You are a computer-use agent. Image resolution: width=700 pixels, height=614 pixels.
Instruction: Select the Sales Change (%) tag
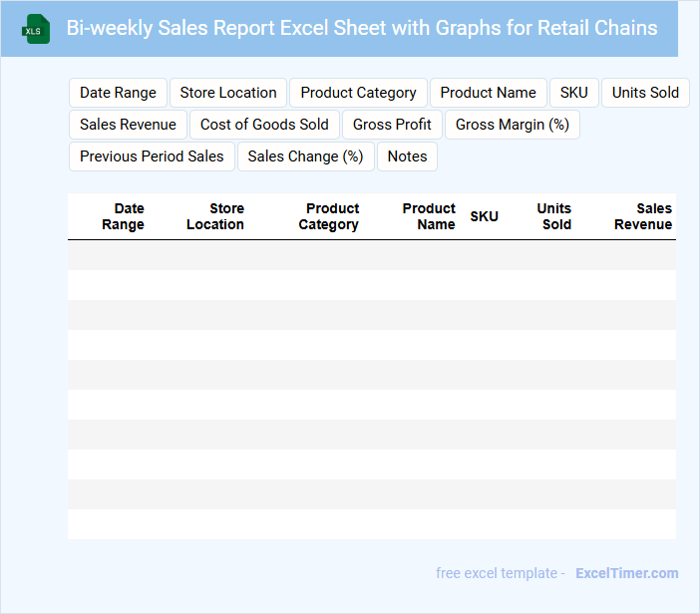(305, 156)
